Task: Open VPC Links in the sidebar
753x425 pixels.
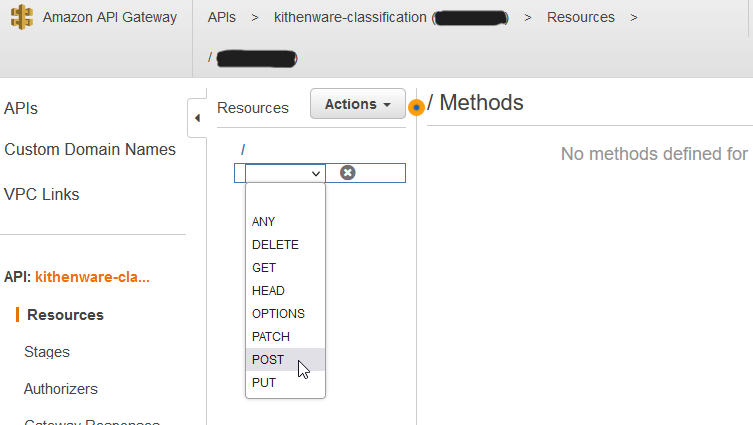Action: (x=41, y=194)
